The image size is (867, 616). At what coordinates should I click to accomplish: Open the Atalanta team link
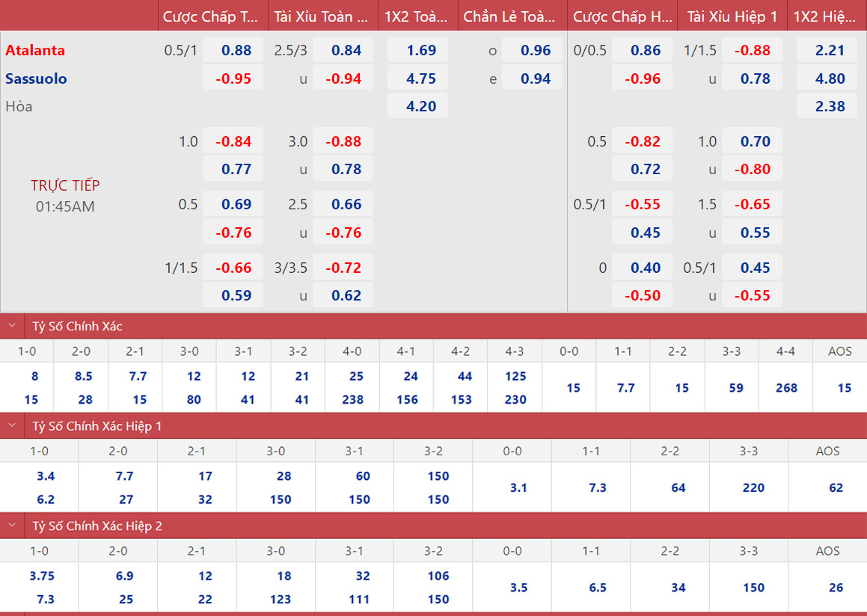[35, 51]
